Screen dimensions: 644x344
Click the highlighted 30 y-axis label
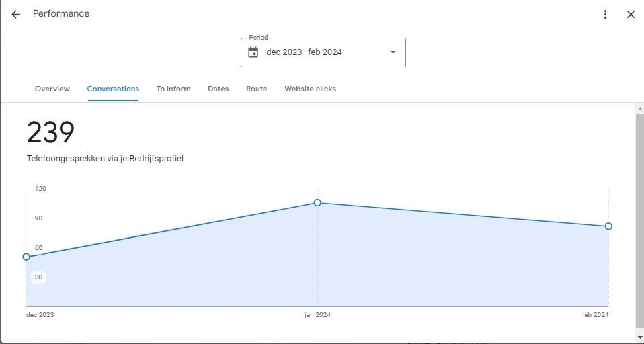38,277
